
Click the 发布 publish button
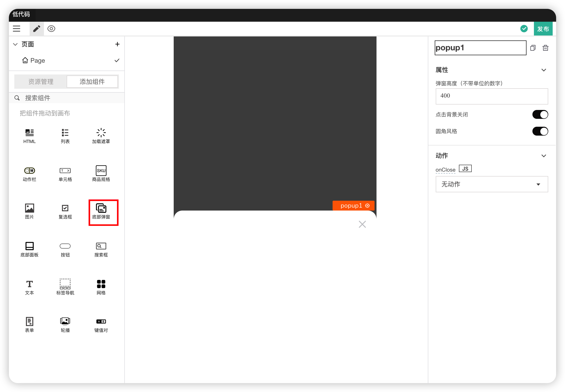(x=543, y=29)
